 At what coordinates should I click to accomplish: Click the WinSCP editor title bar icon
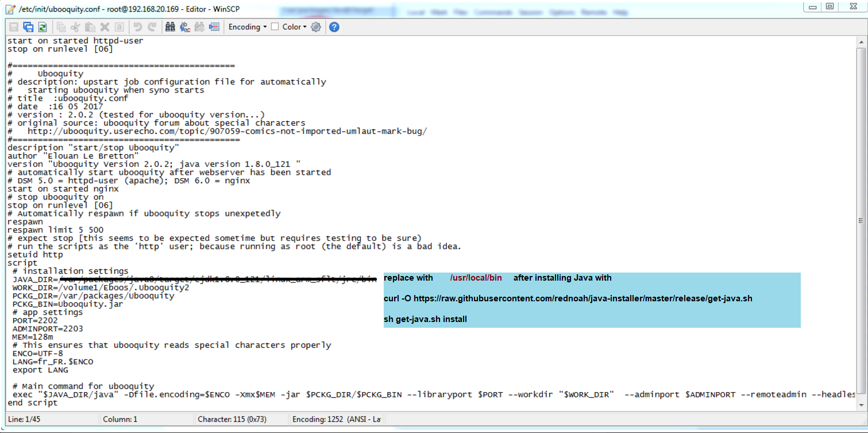10,9
